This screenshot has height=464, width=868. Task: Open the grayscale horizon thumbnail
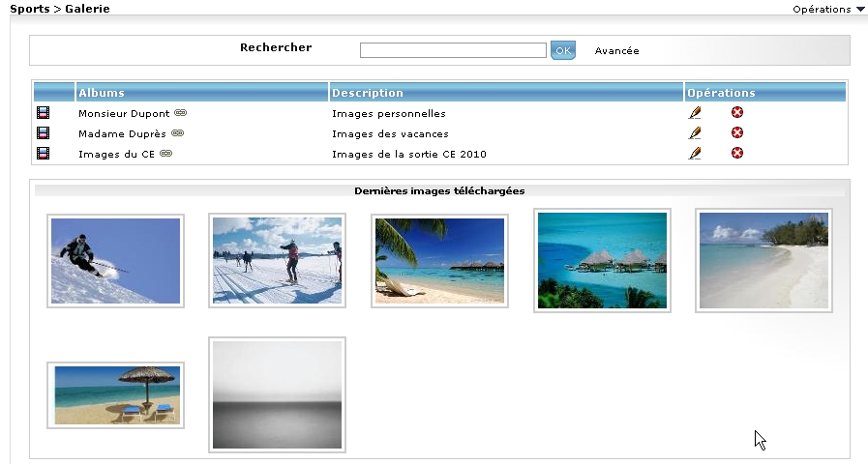[x=278, y=394]
